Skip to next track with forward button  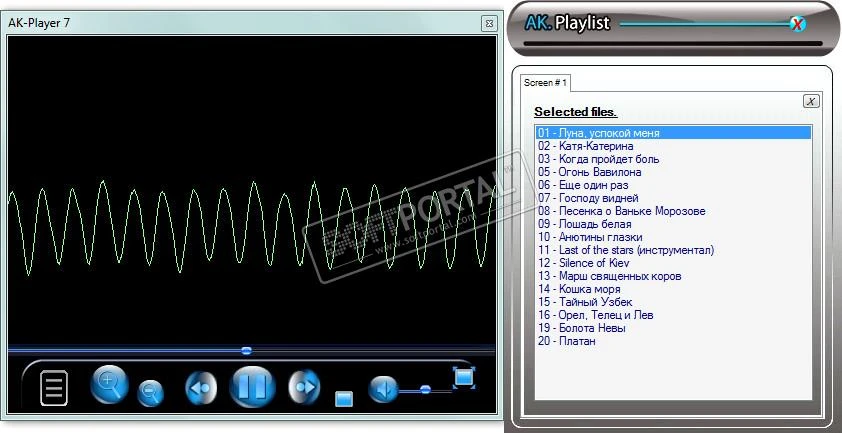(304, 387)
